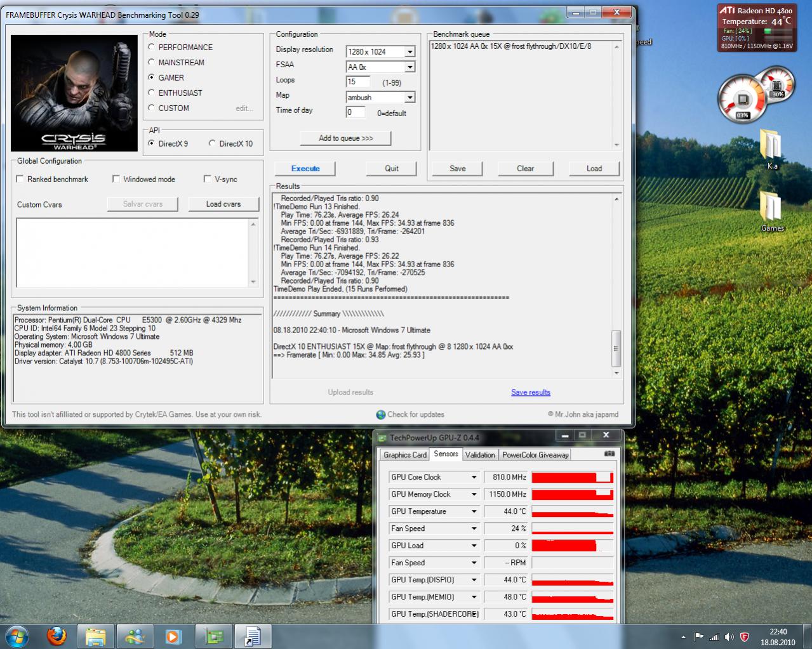The height and width of the screenshot is (649, 812).
Task: Click the Save results link
Action: 531,392
